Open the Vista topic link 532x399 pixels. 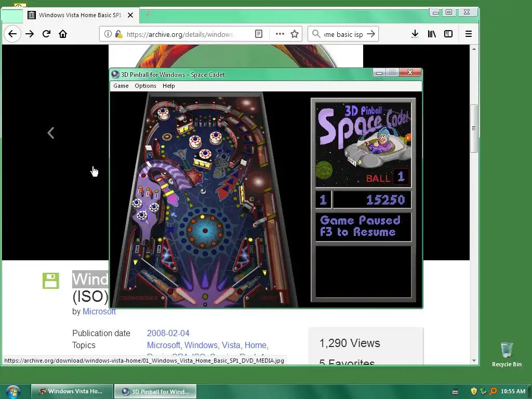point(232,345)
